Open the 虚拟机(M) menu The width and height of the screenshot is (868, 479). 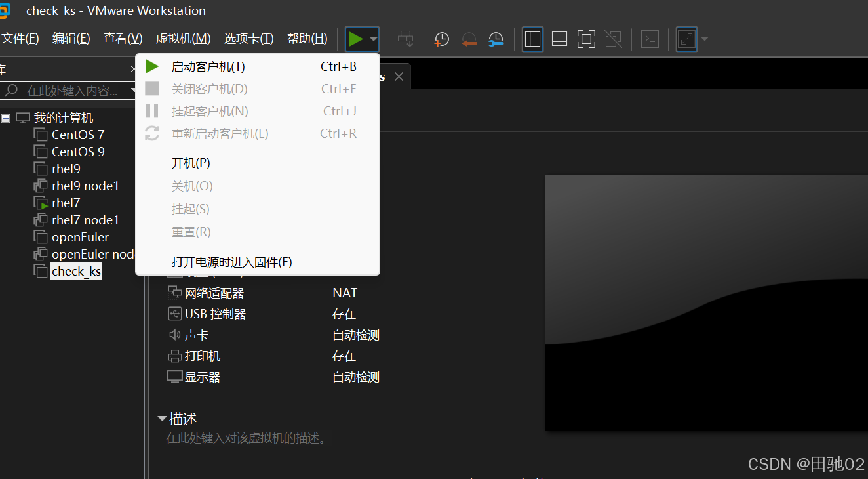click(183, 39)
